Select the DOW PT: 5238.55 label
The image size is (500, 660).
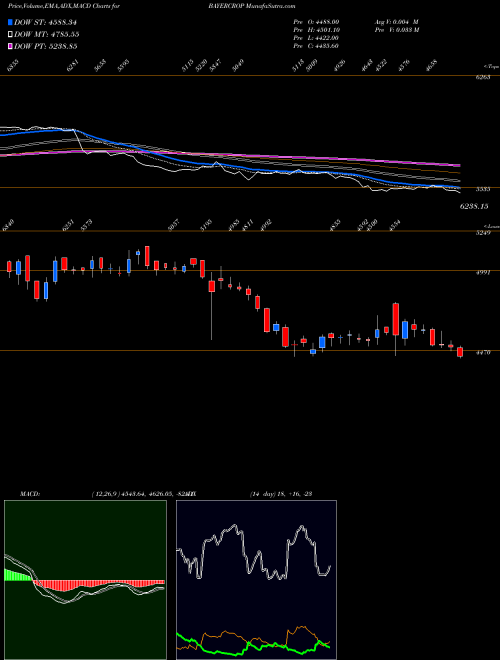[x=45, y=46]
